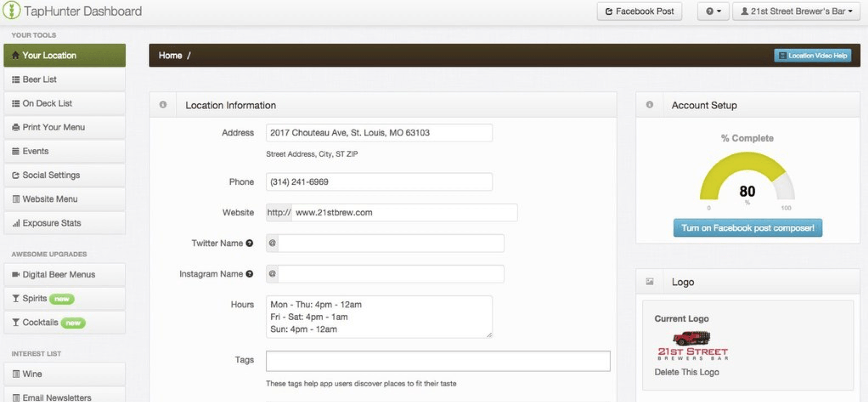Click the 21st Street Brewers Bar logo thumbnail
The height and width of the screenshot is (402, 868).
pyautogui.click(x=692, y=345)
